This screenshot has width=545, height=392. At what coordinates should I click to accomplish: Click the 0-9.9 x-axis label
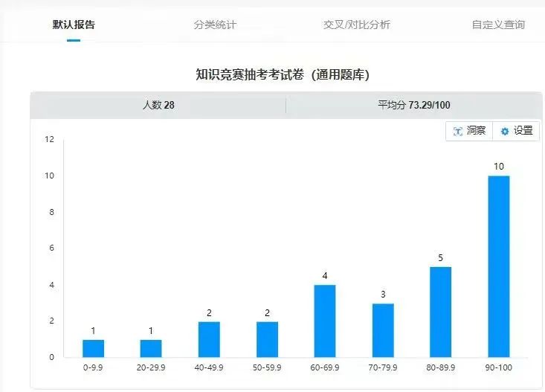pos(93,367)
